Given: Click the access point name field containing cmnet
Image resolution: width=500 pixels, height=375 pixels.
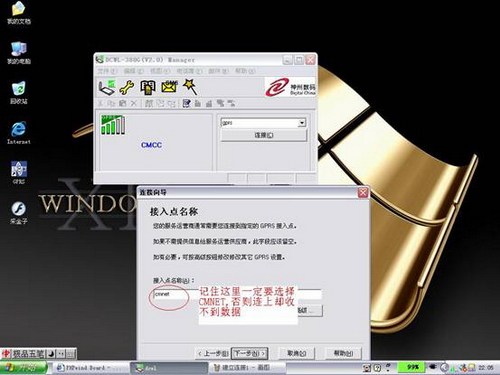Looking at the screenshot, I should point(237,294).
